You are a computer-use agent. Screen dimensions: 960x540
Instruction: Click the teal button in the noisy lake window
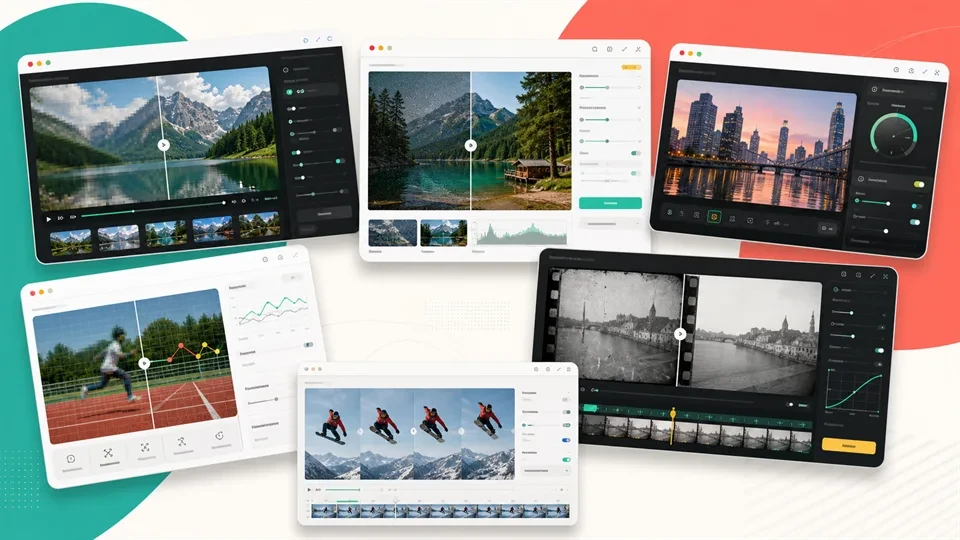pos(610,203)
